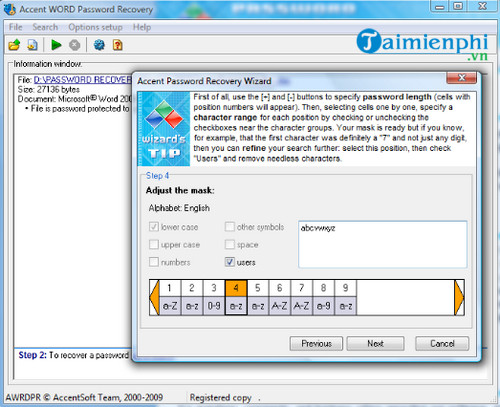Click the Next button

tap(375, 343)
